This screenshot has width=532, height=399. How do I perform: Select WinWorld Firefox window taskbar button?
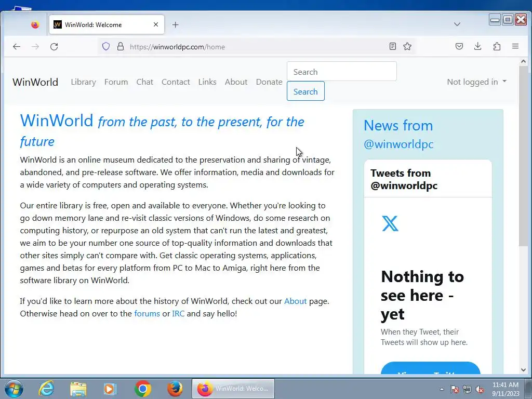tap(233, 389)
